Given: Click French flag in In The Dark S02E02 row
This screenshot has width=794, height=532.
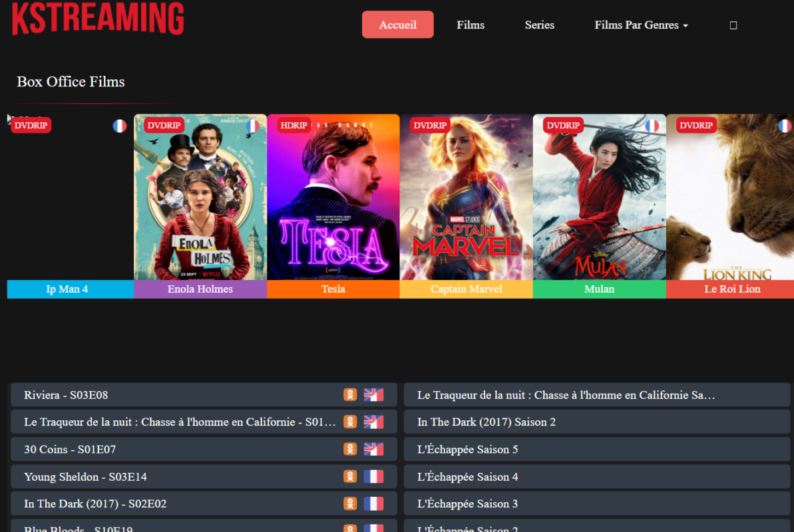Looking at the screenshot, I should point(374,503).
